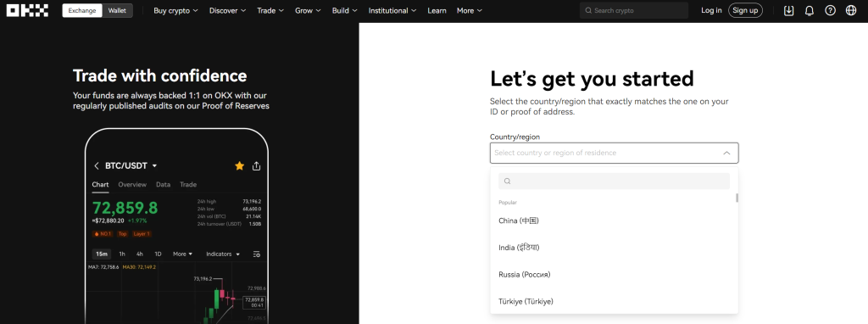
Task: Click the Log in link
Action: coord(711,10)
